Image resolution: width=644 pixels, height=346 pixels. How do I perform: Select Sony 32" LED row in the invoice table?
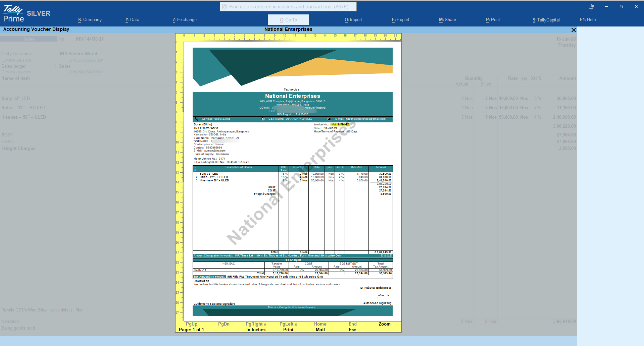[292, 174]
